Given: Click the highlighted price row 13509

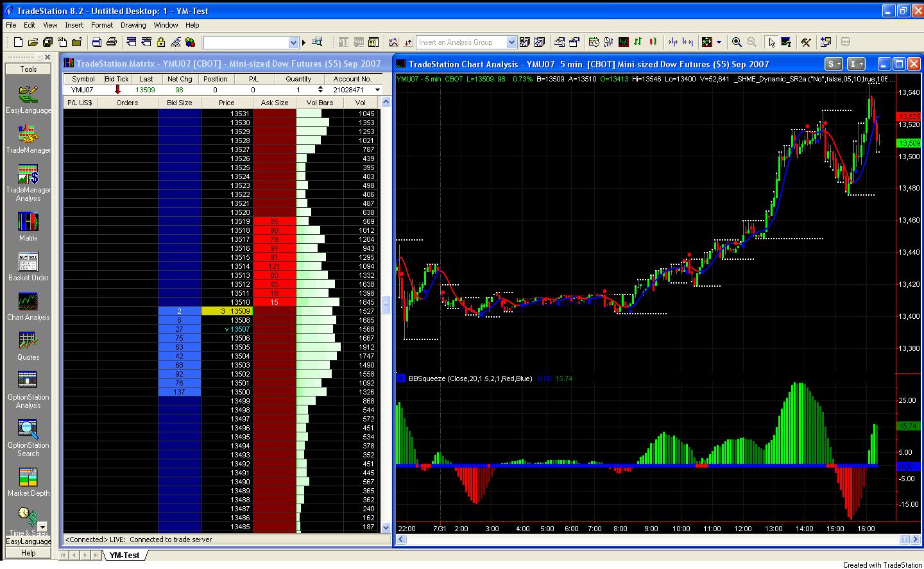Looking at the screenshot, I should [x=227, y=311].
